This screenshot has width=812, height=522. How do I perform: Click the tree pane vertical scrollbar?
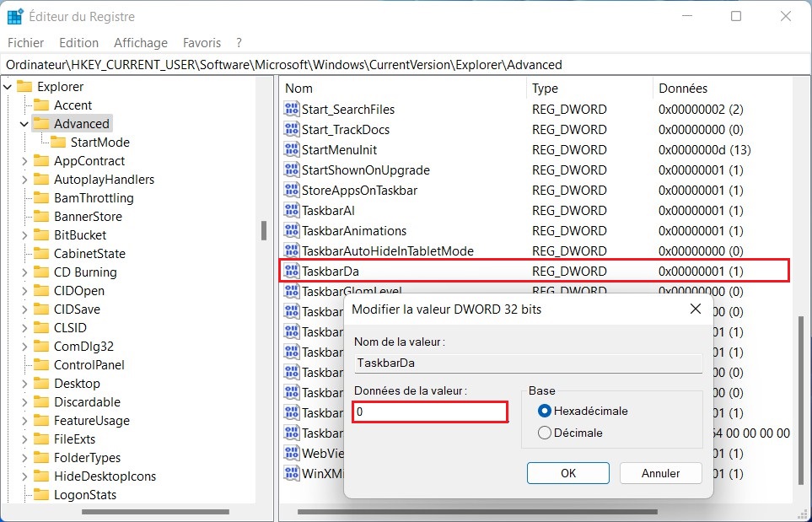click(264, 230)
